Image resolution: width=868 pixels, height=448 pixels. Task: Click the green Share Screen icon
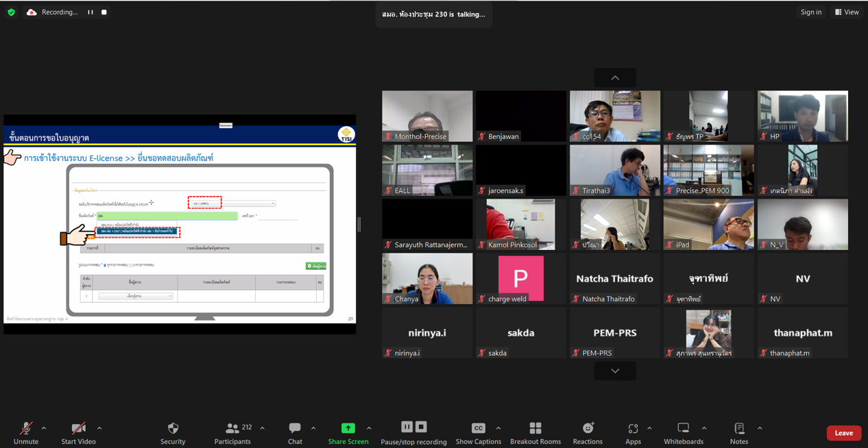[x=348, y=428]
